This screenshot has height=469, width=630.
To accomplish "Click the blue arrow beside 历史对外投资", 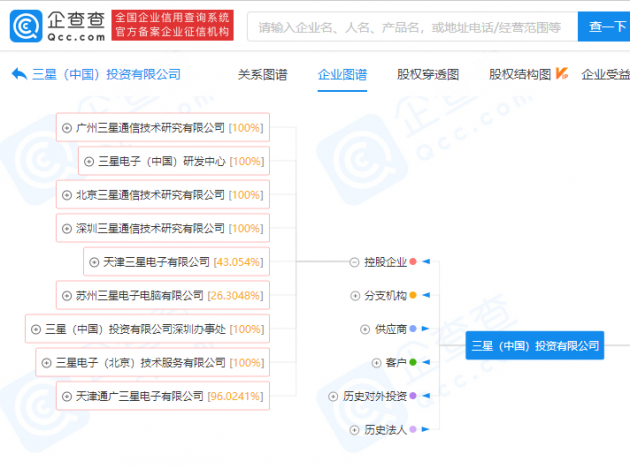I will click(x=426, y=396).
